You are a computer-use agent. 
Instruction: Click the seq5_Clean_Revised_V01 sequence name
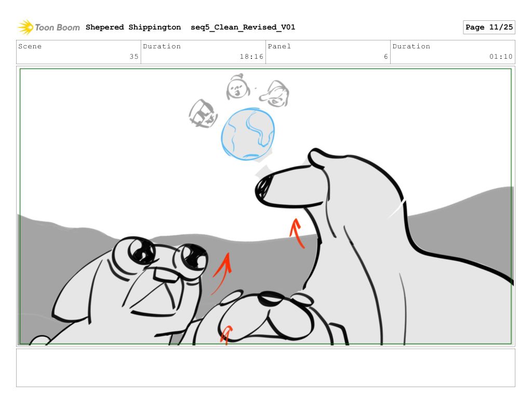click(243, 27)
